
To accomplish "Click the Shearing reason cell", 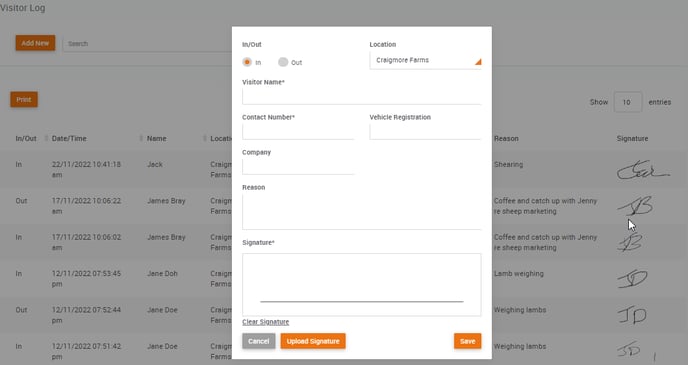I will pyautogui.click(x=508, y=165).
